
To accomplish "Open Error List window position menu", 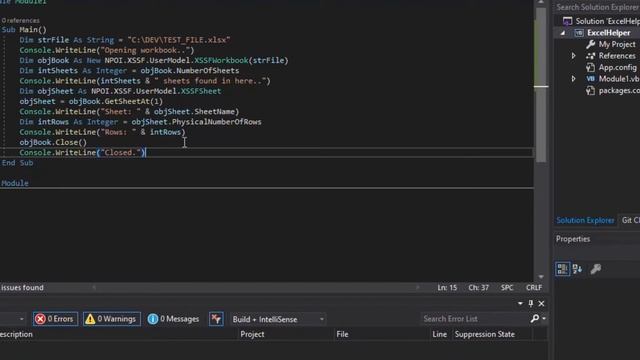I will tap(520, 303).
